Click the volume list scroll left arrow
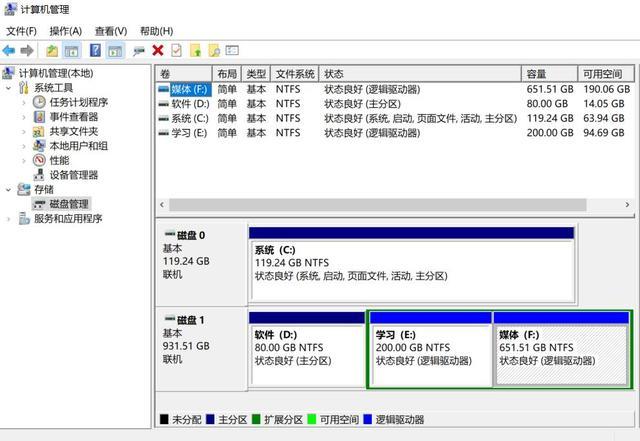 point(162,205)
